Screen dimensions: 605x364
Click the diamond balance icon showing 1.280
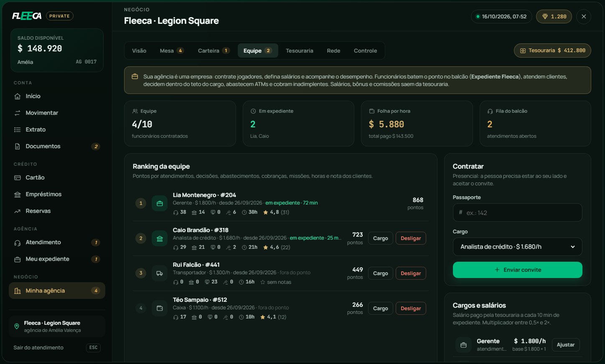[x=545, y=17]
